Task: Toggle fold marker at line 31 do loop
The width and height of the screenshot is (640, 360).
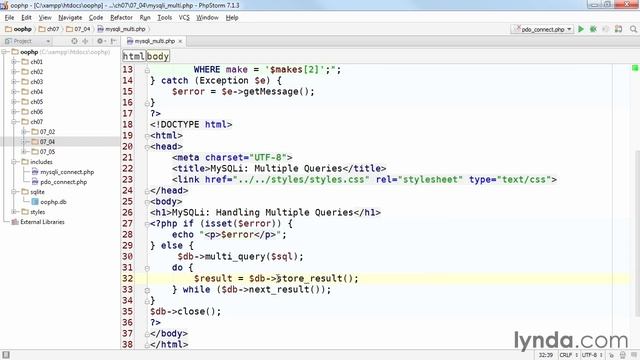Action: [147, 268]
